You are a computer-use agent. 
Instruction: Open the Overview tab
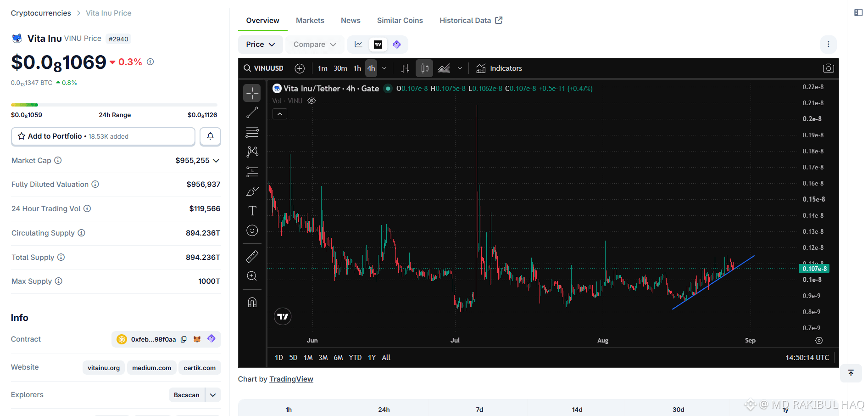(262, 20)
